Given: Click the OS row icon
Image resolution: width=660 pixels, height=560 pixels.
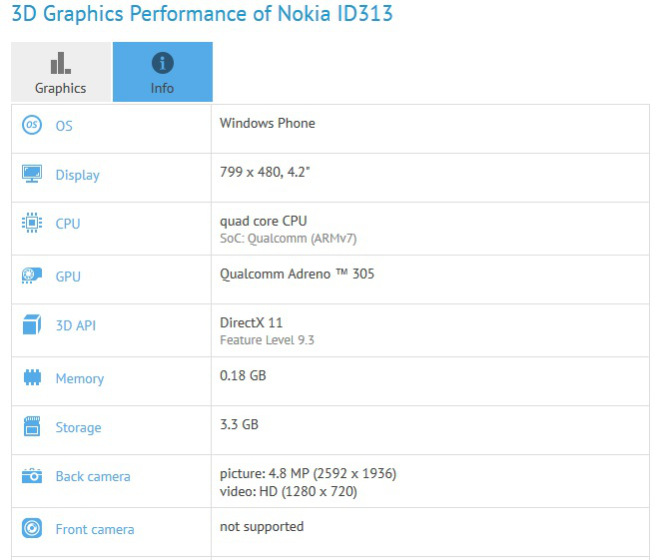Looking at the screenshot, I should coord(32,125).
